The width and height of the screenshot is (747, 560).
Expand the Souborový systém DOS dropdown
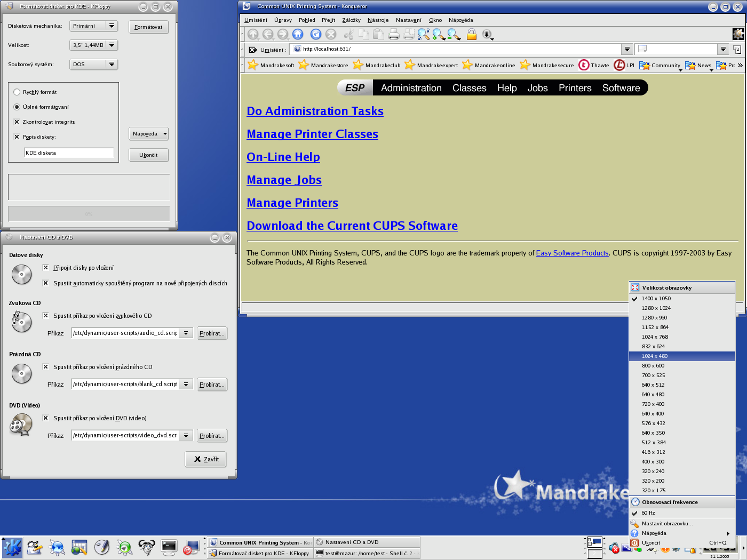[x=112, y=65]
